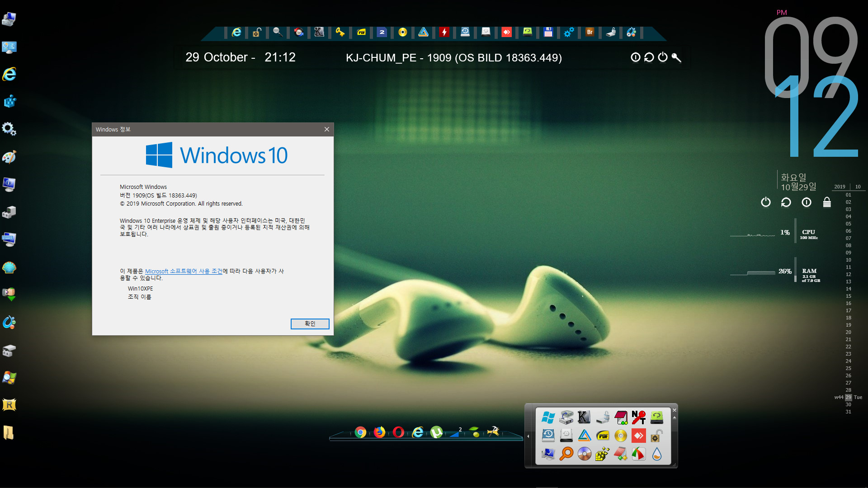This screenshot has height=488, width=868.
Task: Open the paint palette shortcut on left desktop
Action: 9,157
